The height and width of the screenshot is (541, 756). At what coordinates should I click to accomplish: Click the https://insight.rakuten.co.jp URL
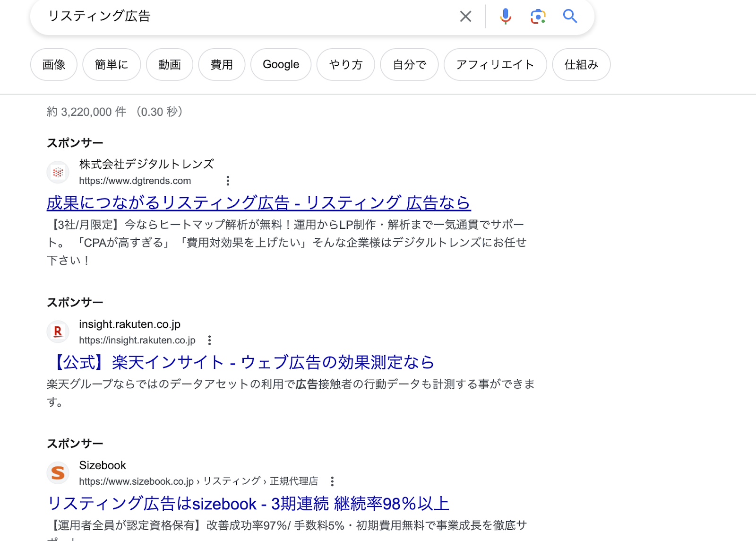pos(137,340)
